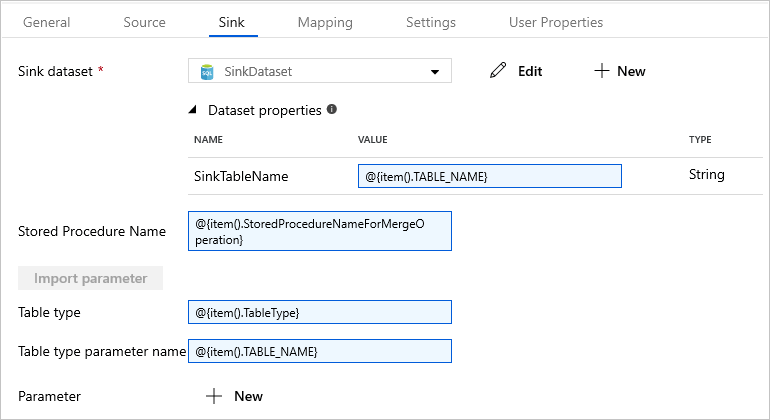
Task: Click the pencil Edit icon
Action: point(498,71)
